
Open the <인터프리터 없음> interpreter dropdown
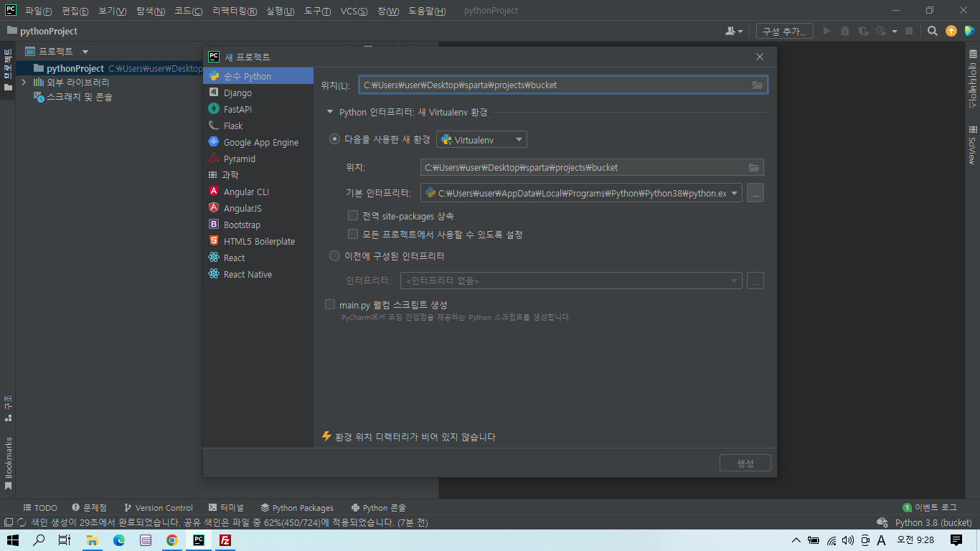[x=571, y=281]
